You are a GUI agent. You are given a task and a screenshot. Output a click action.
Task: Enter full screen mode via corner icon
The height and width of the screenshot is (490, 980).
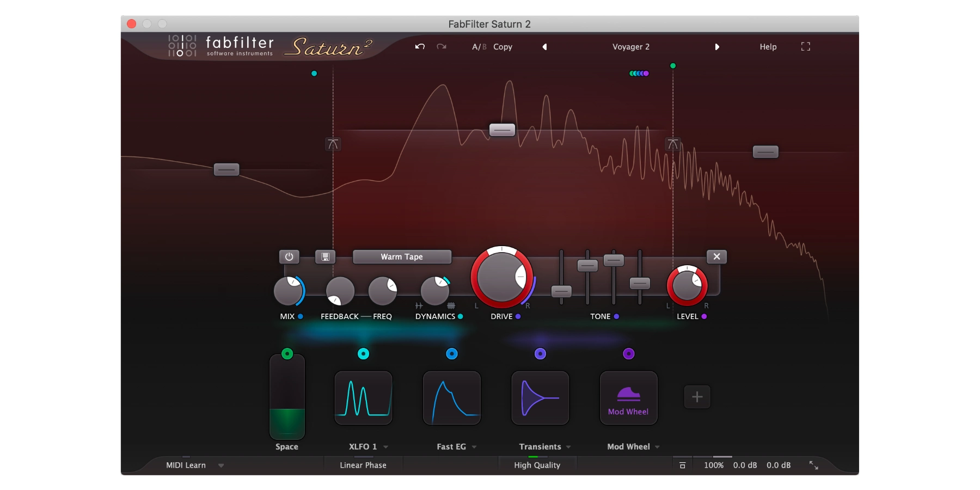pos(806,47)
